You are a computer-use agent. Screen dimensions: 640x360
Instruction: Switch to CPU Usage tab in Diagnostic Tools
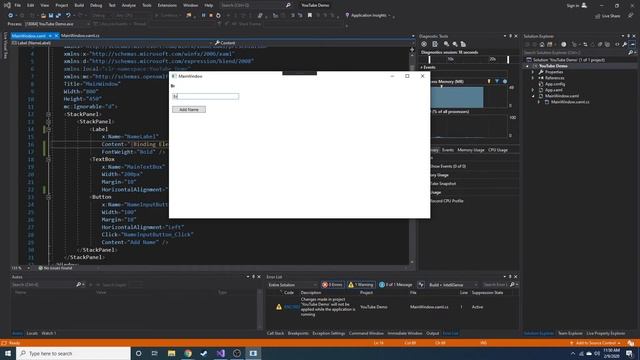click(498, 150)
